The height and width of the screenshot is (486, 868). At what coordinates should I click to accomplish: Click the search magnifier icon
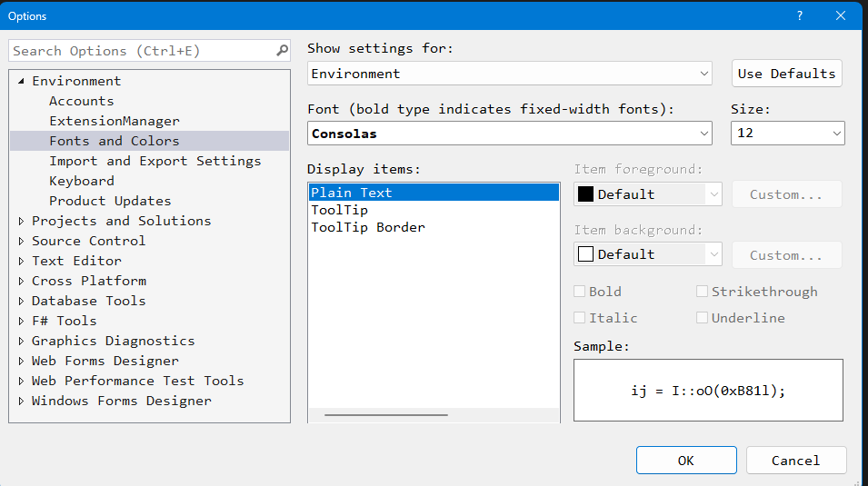282,52
